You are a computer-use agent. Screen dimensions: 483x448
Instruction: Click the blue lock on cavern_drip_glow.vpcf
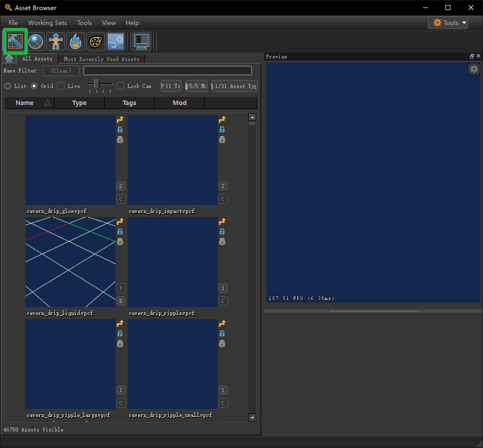pos(120,129)
